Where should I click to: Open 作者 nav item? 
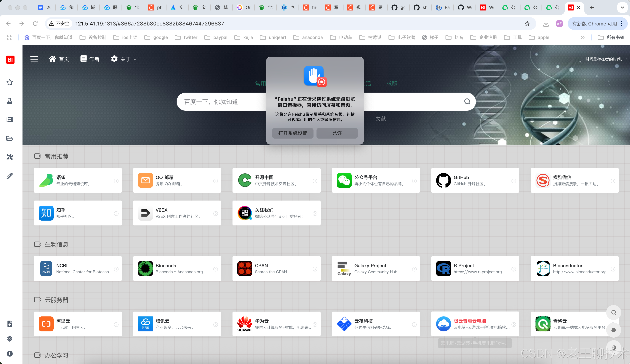90,59
